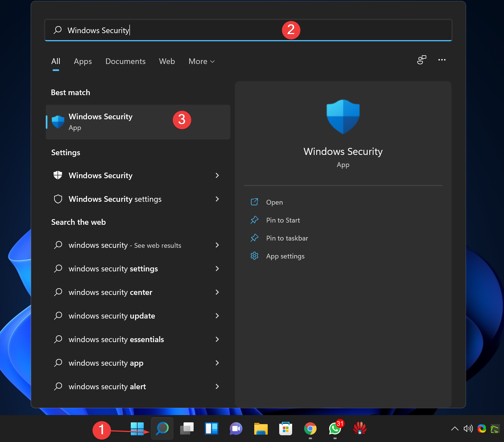Choose Pin to Start
The image size is (504, 442).
click(283, 220)
